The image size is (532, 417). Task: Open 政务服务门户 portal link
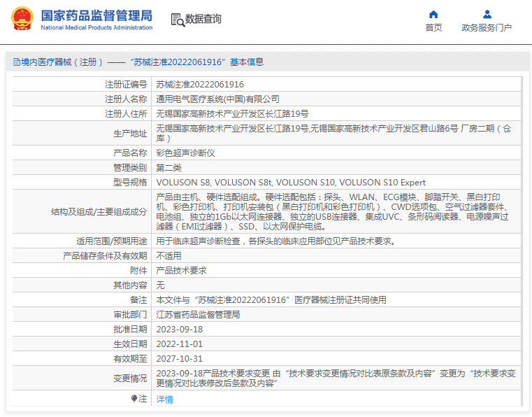487,27
